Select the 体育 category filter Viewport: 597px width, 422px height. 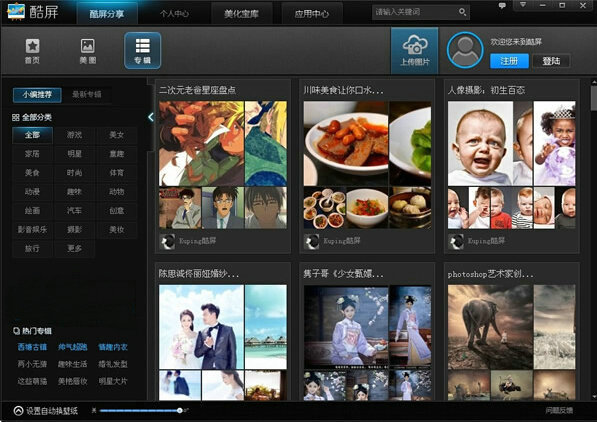click(117, 173)
